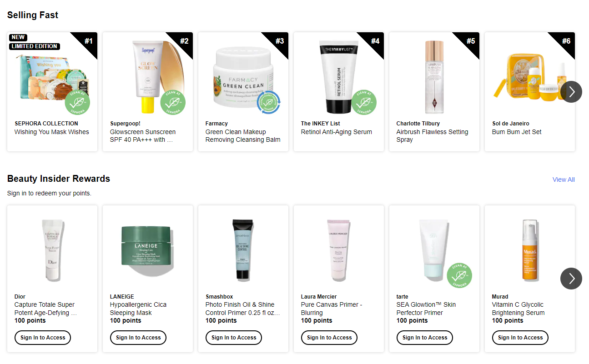Image resolution: width=589 pixels, height=364 pixels.
Task: Advance the Selling Fast carousel arrow
Action: tap(571, 92)
